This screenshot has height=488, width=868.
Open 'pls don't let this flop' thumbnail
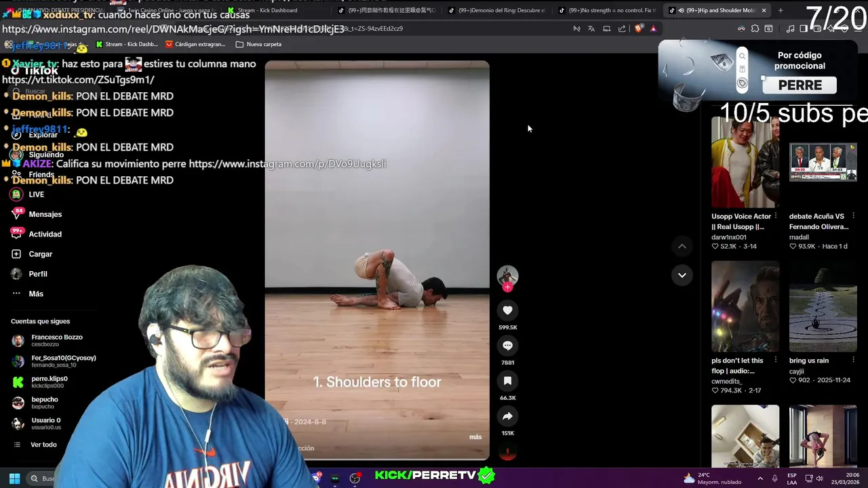(745, 306)
